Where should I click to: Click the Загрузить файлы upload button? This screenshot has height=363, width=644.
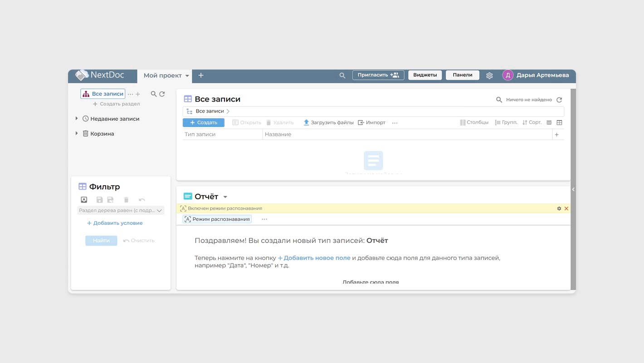tap(328, 123)
